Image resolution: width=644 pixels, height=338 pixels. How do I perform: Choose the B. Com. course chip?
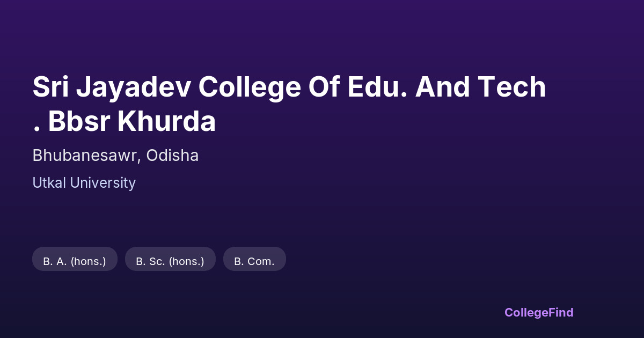coord(254,261)
